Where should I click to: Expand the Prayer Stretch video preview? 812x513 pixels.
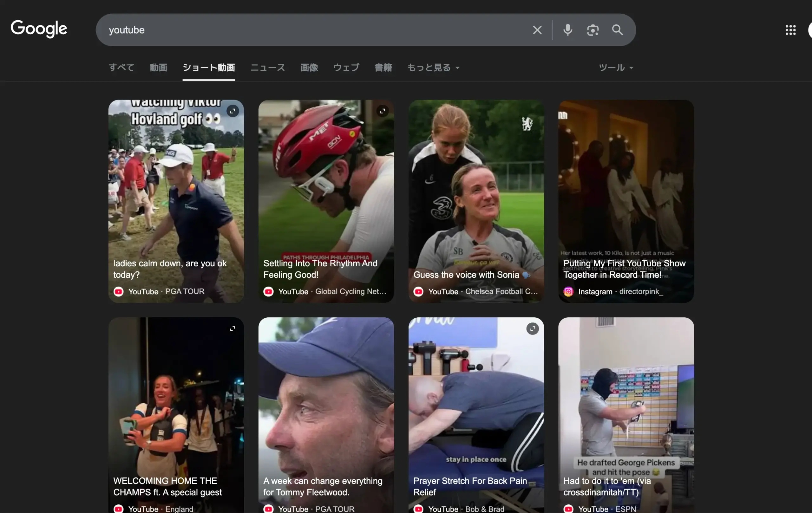pos(533,328)
